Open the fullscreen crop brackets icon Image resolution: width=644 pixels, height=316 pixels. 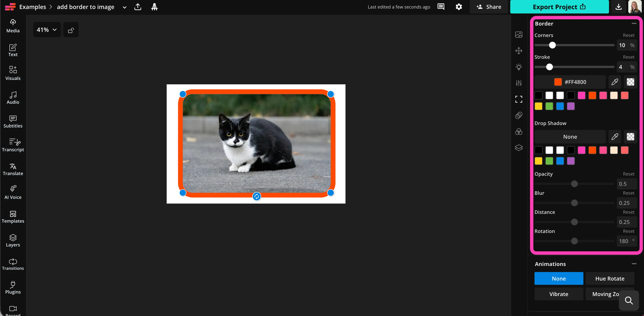point(519,99)
